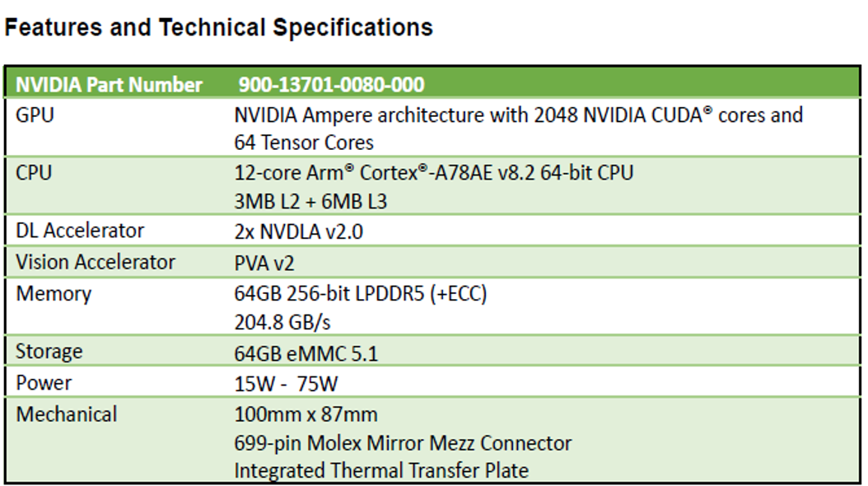Click the 15W - 75W power value
Viewport: 868px width, 486px height.
click(286, 384)
